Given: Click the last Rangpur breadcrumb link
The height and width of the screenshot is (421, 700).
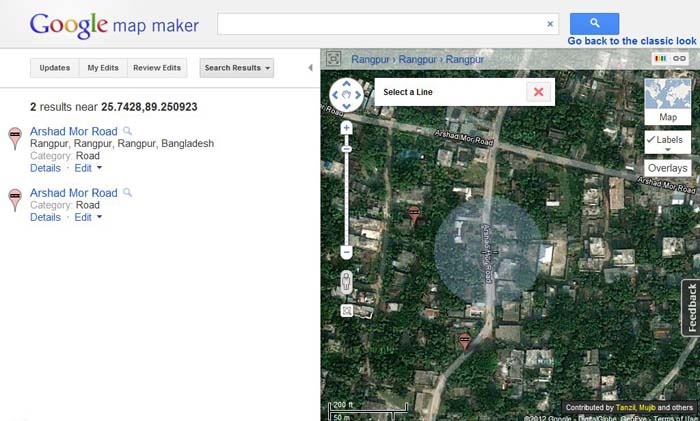Looking at the screenshot, I should 465,59.
